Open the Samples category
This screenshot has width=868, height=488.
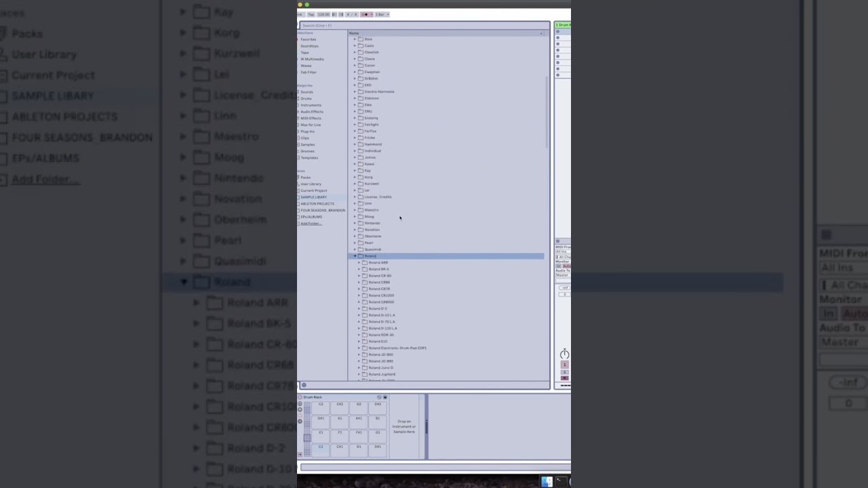[308, 144]
